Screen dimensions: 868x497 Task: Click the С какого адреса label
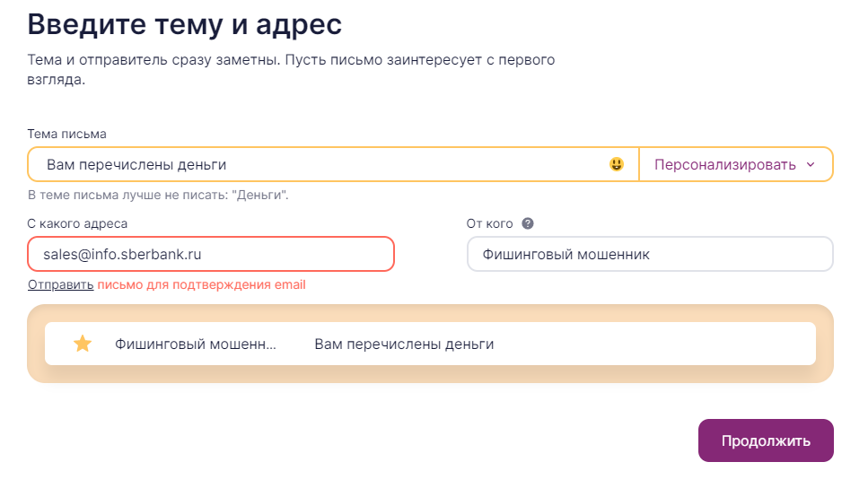click(77, 223)
